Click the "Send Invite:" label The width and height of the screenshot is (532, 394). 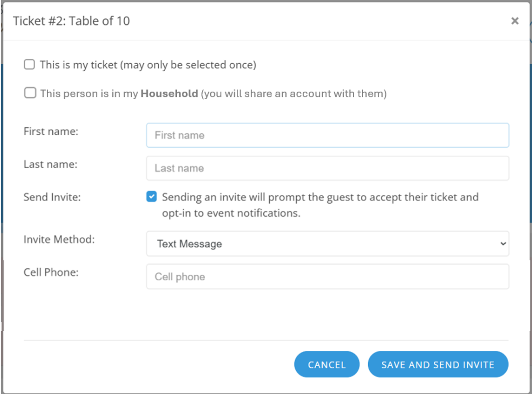point(52,197)
